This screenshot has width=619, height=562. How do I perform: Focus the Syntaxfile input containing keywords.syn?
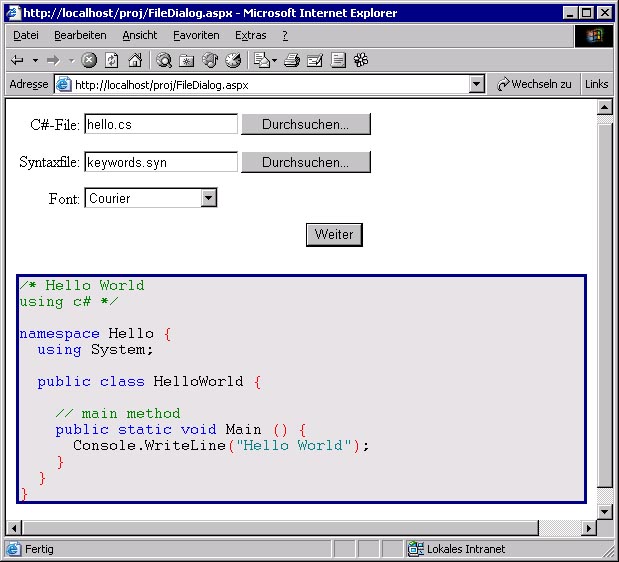(x=161, y=162)
